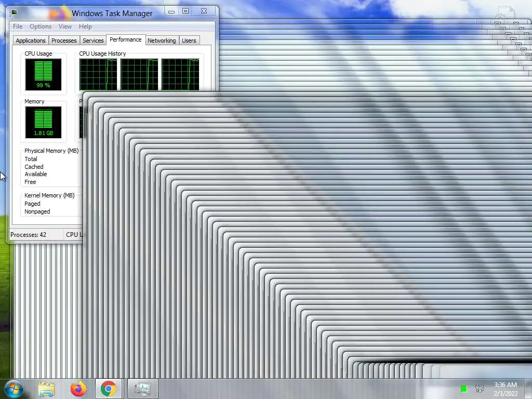
Task: Switch to the Processes tab
Action: [64, 41]
